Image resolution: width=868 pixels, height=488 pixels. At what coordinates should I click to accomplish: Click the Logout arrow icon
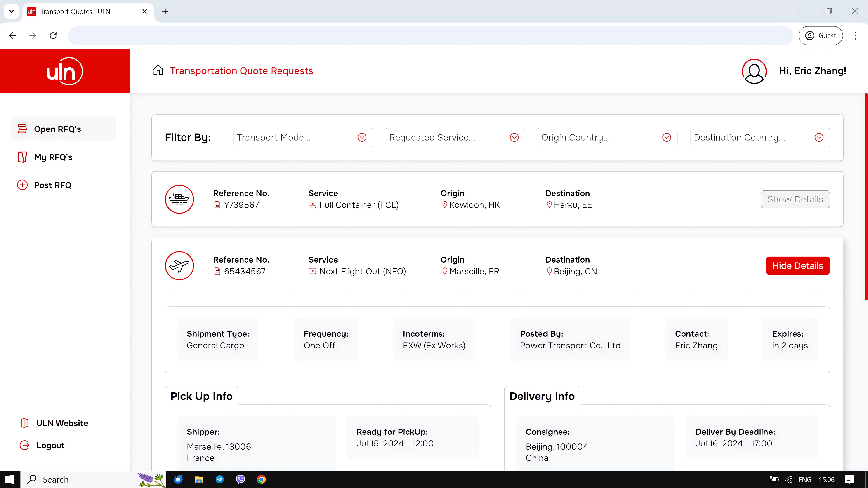pyautogui.click(x=24, y=445)
